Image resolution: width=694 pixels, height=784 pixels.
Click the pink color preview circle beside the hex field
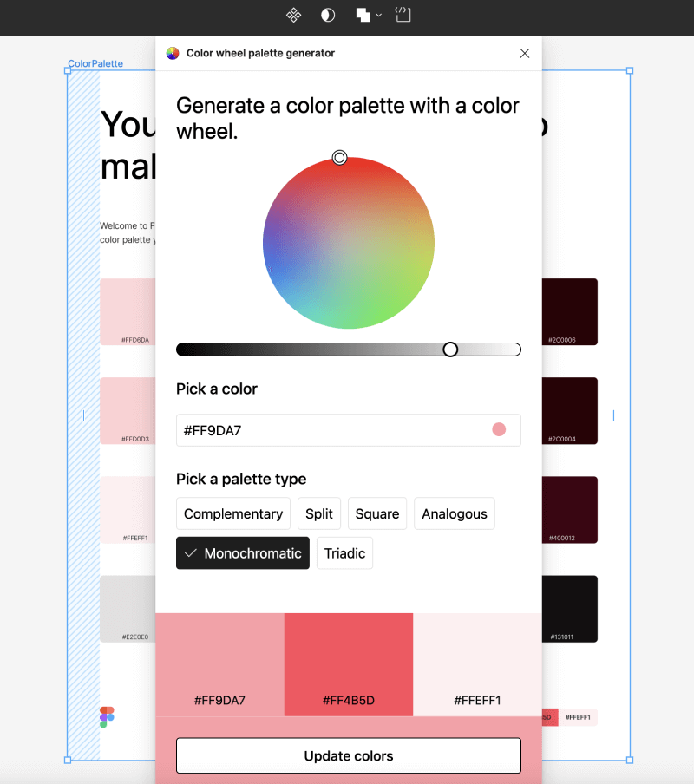click(x=499, y=428)
